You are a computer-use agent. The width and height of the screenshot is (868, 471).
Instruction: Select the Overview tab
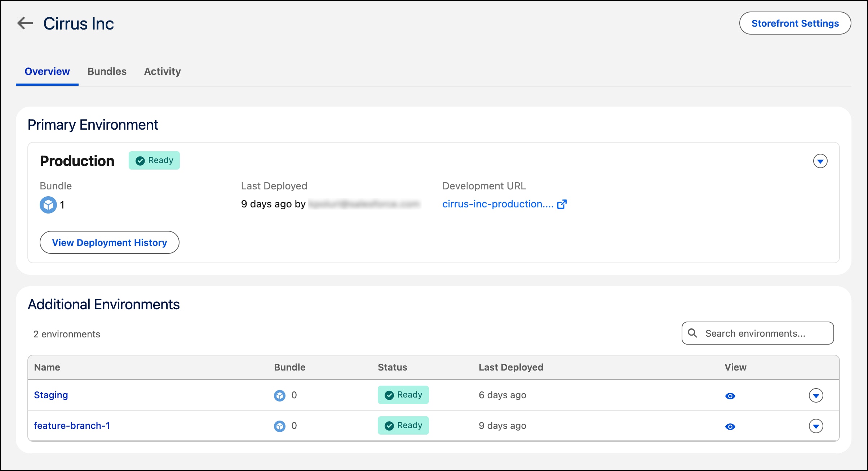47,71
